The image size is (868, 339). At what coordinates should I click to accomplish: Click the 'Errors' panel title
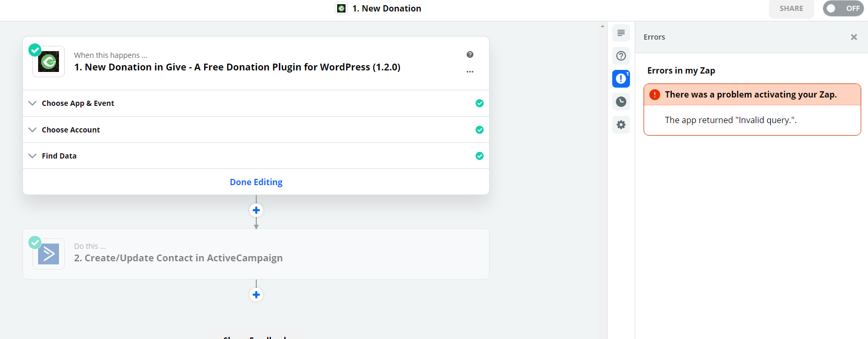[654, 37]
